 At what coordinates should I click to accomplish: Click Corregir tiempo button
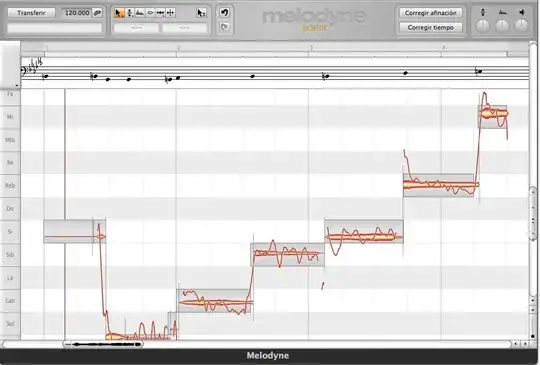(x=430, y=27)
